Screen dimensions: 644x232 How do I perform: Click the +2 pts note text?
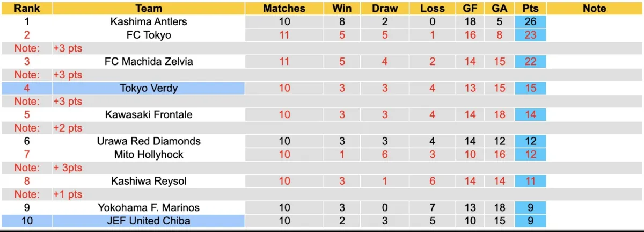click(x=68, y=128)
